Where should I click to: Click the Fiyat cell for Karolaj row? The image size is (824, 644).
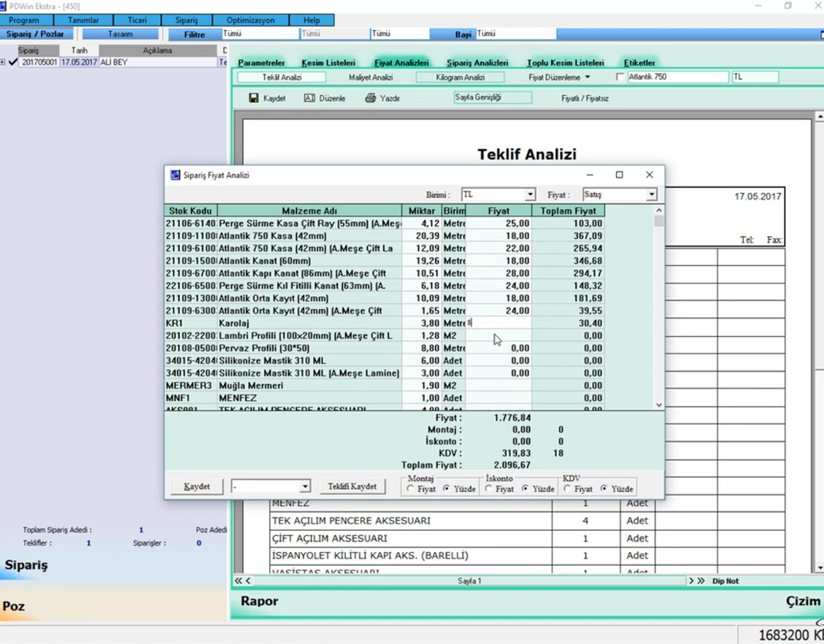pos(498,323)
